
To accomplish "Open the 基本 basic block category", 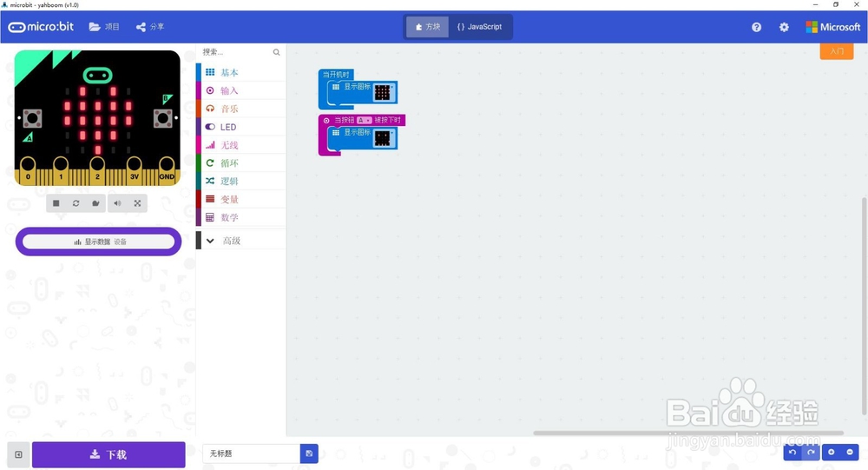I will tap(241, 73).
